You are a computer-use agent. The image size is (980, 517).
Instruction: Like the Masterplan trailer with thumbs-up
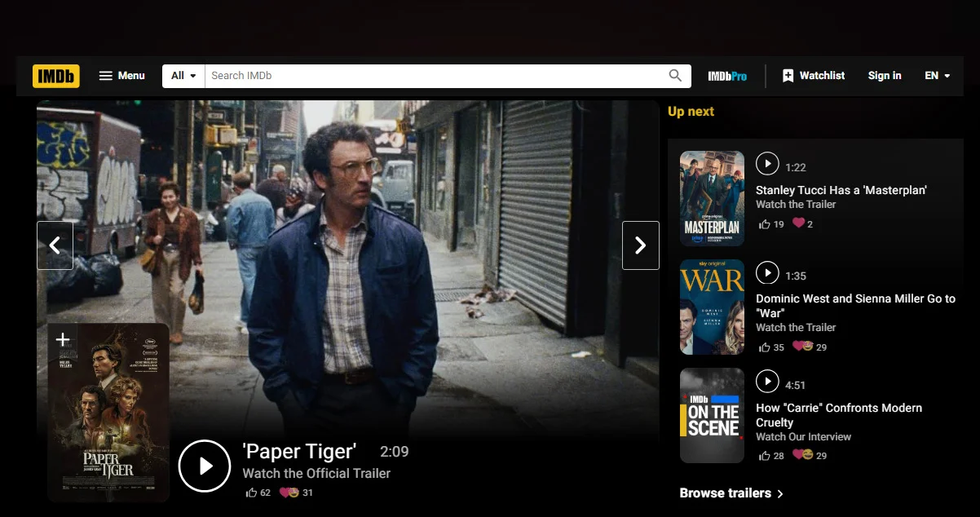tap(764, 224)
